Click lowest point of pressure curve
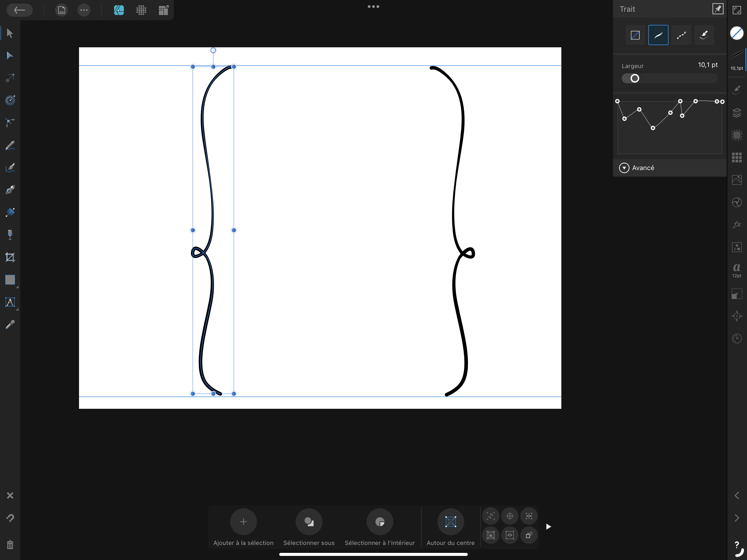Image resolution: width=747 pixels, height=560 pixels. coord(653,128)
